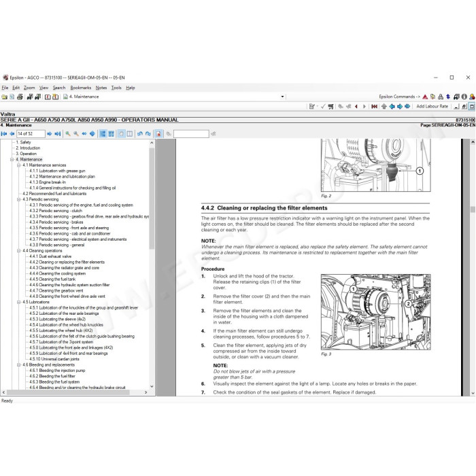Collapse the 4. Maintenance tree node
Viewport: 476px width, 476px height.
(x=12, y=159)
